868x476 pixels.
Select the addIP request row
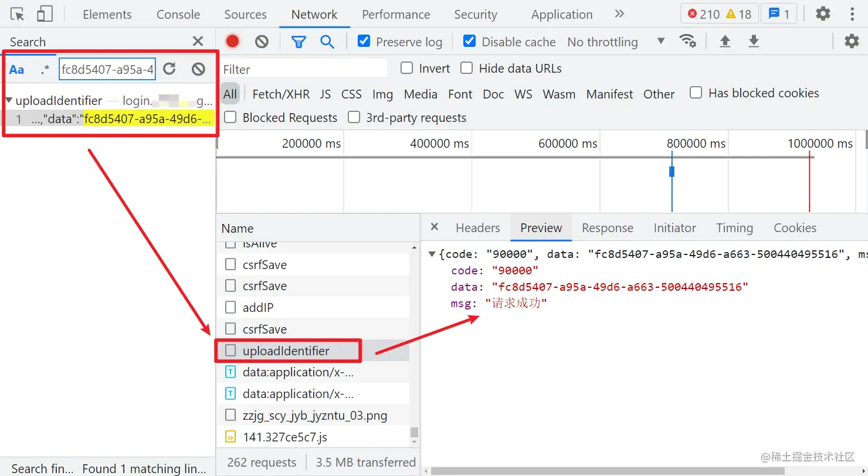(313, 307)
